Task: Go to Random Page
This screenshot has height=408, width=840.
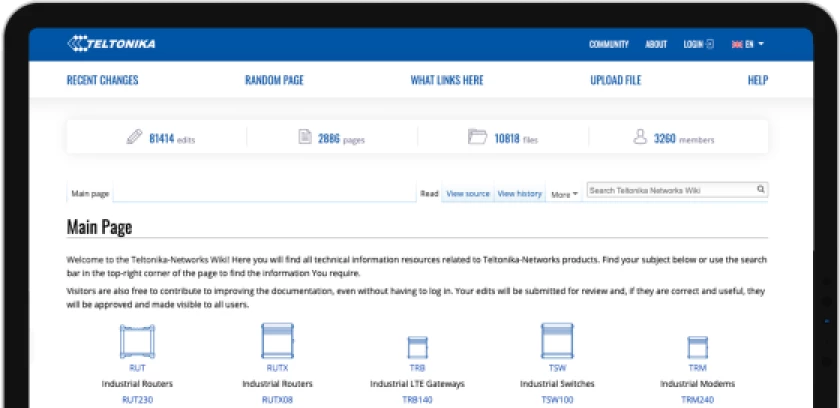Action: click(x=274, y=80)
